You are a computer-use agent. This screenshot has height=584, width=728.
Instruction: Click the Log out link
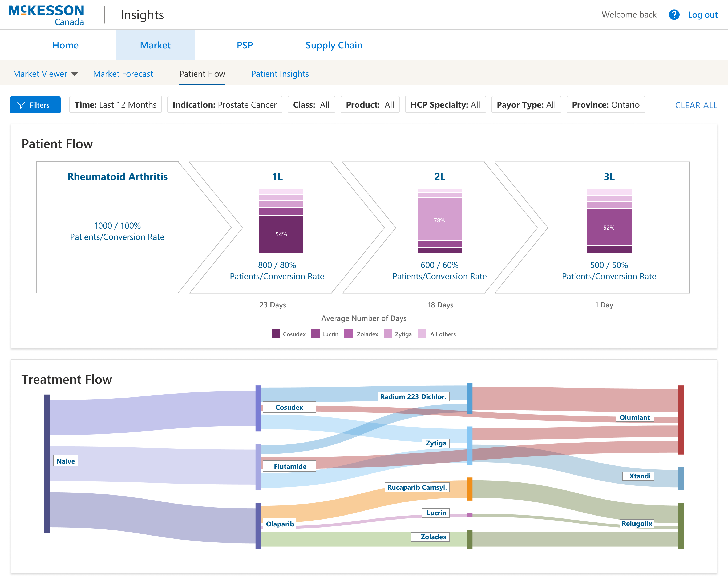click(702, 15)
